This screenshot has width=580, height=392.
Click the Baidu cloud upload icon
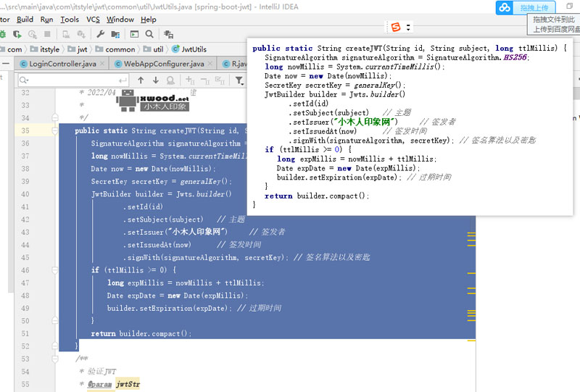tap(505, 7)
